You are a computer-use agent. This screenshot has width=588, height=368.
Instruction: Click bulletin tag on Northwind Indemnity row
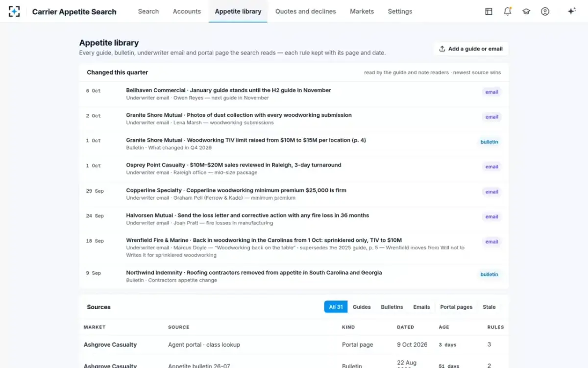coord(489,275)
